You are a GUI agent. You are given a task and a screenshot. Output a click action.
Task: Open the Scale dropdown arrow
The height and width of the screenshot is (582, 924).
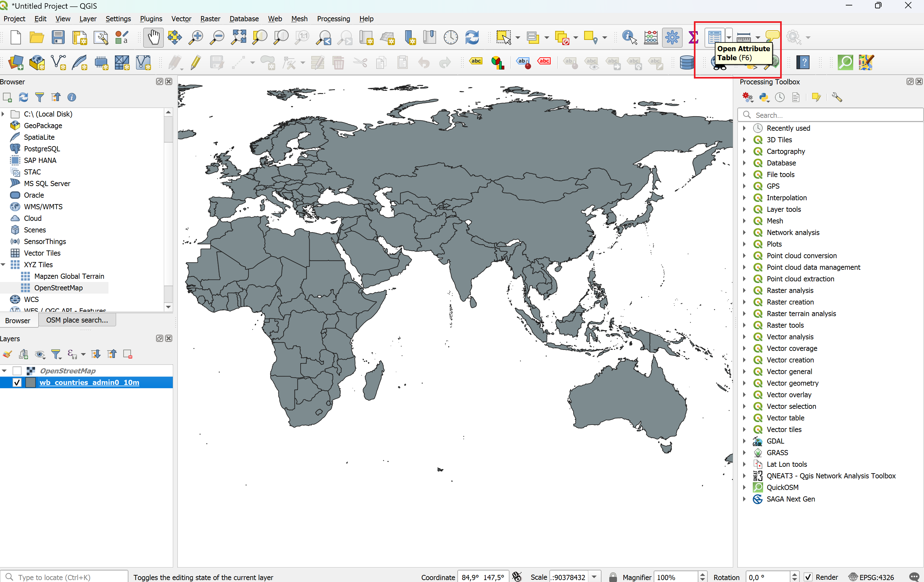coord(594,577)
